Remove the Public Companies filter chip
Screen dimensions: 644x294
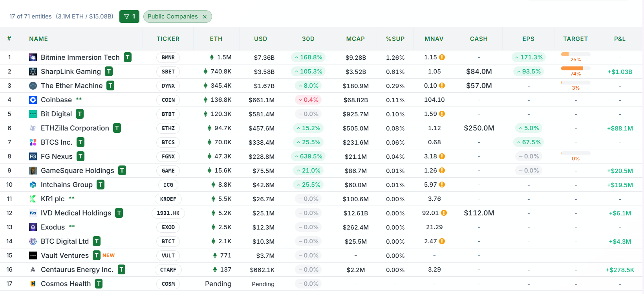coord(205,17)
